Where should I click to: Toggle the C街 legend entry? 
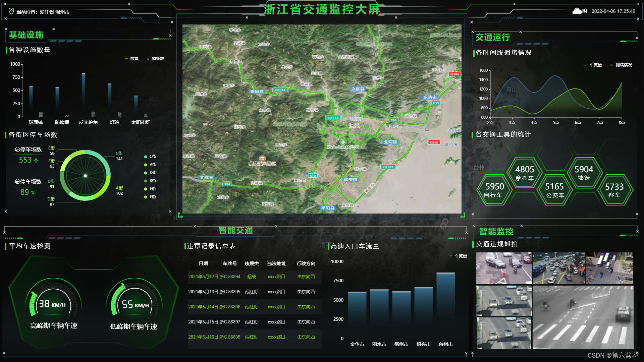150,157
